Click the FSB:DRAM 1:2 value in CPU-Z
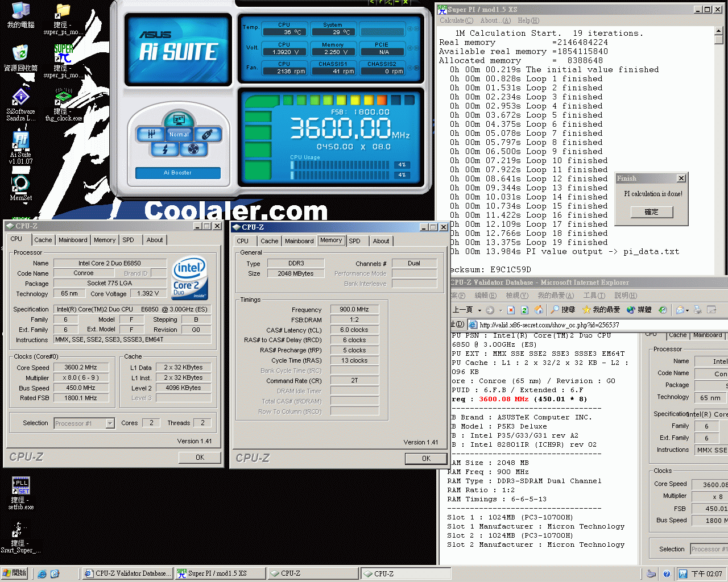Image resolution: width=728 pixels, height=582 pixels. click(x=354, y=320)
